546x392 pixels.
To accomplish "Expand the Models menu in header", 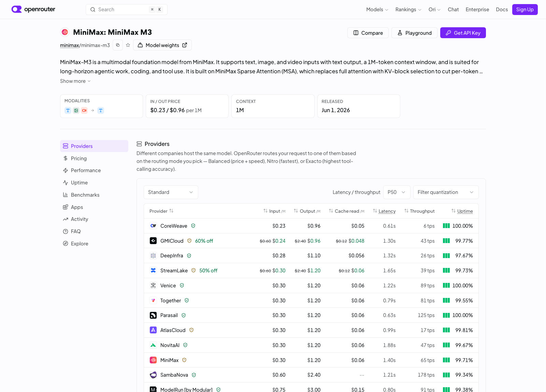I will point(377,10).
